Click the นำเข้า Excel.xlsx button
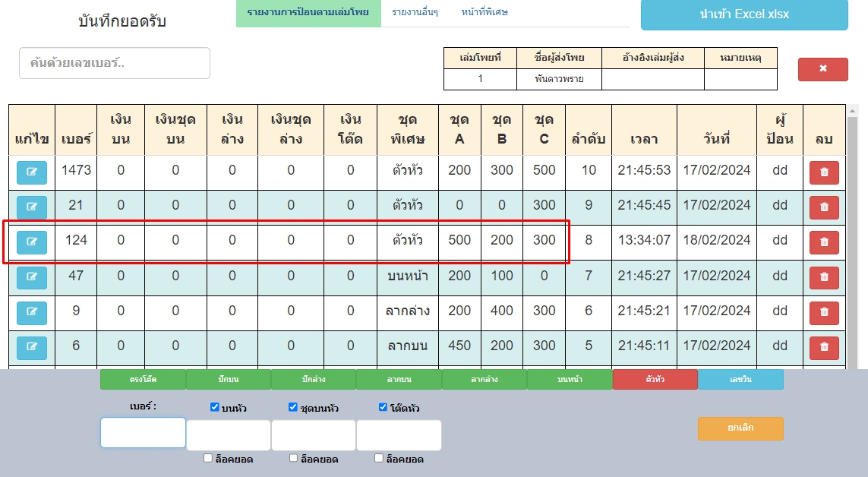Viewport: 868px width, 477px height. click(x=743, y=15)
